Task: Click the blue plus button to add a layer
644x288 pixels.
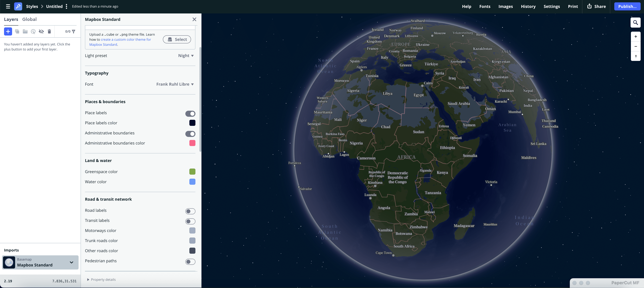Action: [8, 32]
